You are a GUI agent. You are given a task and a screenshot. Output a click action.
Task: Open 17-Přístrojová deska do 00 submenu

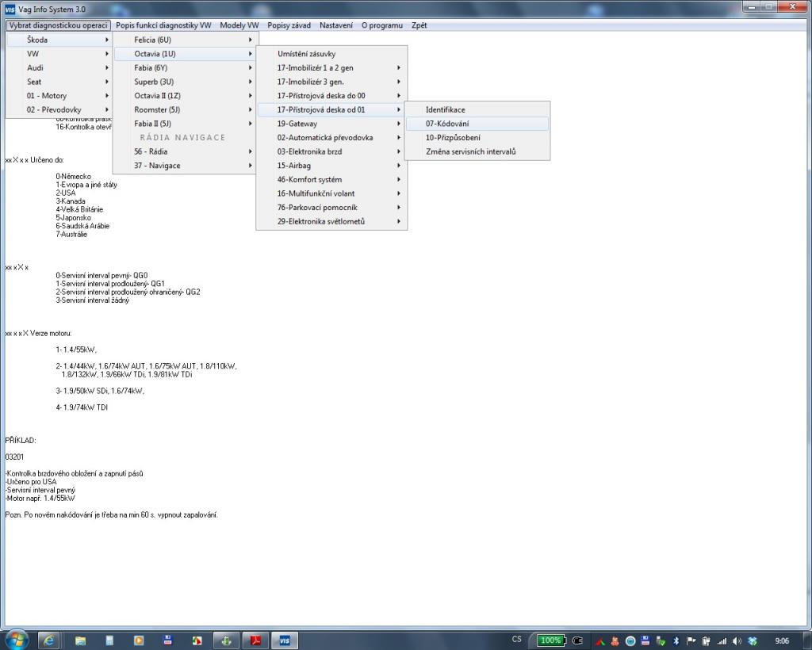coord(331,96)
